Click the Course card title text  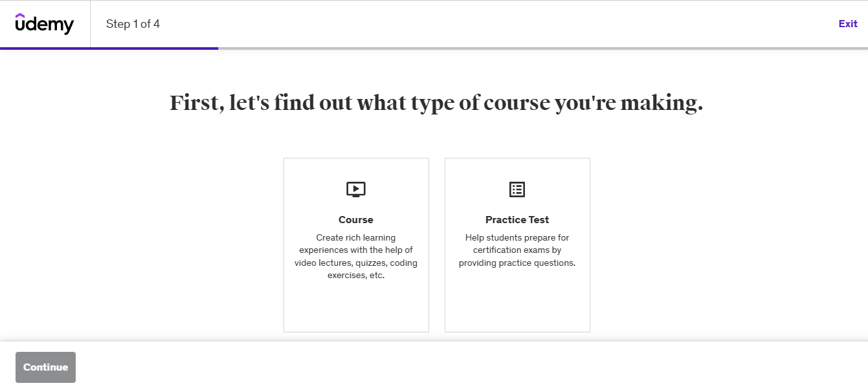[x=355, y=219]
